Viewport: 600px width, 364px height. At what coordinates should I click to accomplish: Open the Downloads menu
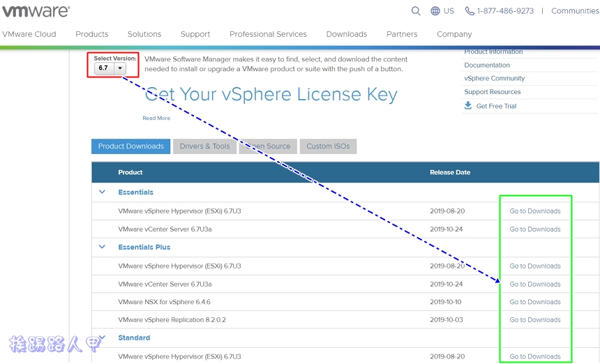tap(347, 34)
